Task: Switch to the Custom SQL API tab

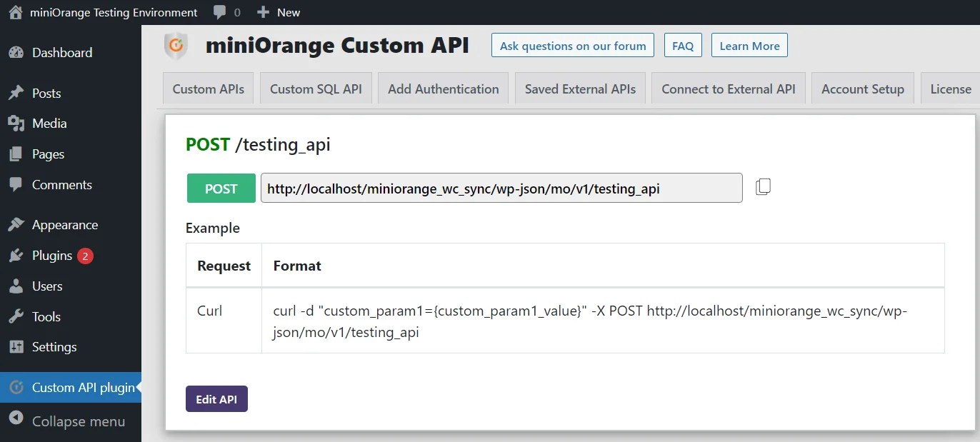Action: 316,88
